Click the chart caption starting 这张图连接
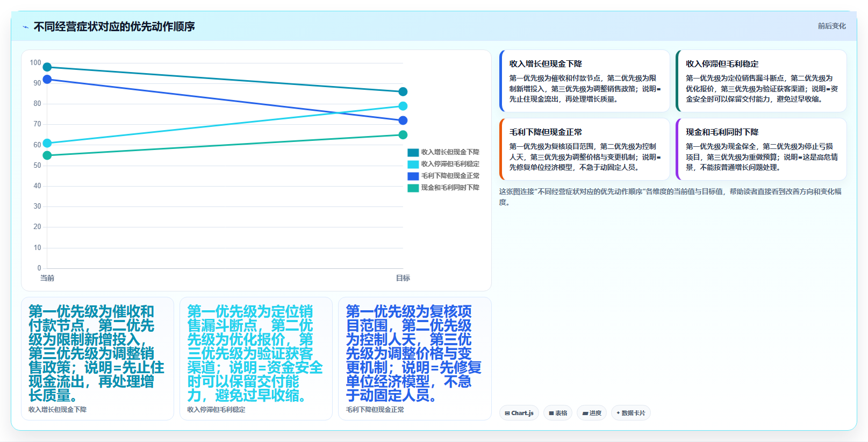 point(670,197)
